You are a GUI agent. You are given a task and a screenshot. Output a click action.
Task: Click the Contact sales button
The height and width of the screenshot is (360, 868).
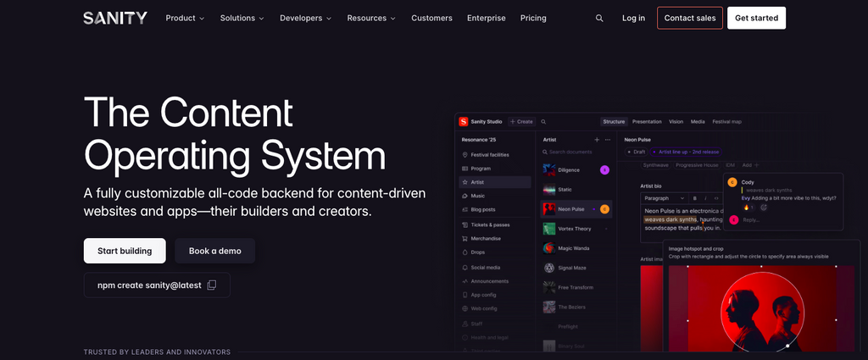tap(690, 19)
